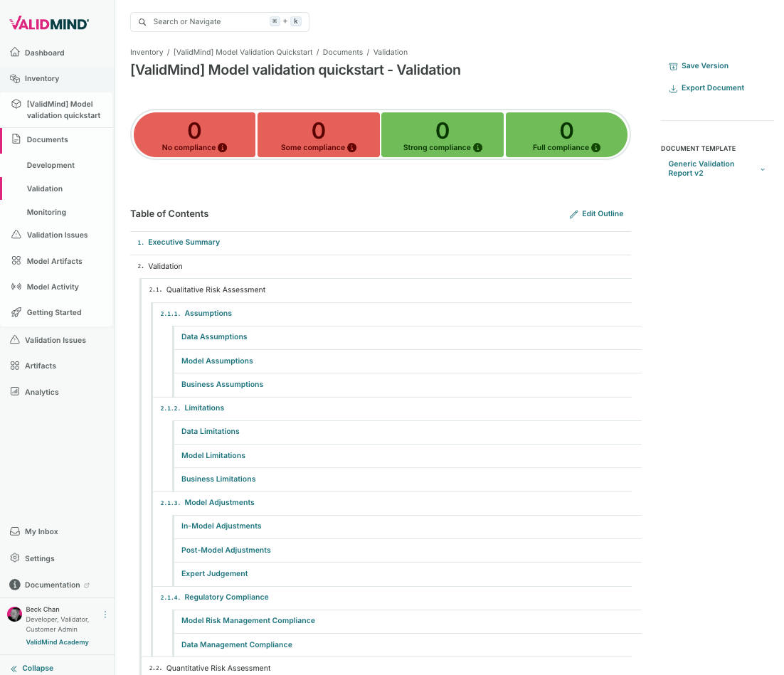The image size is (784, 675).
Task: Click info icon on Strong compliance
Action: pyautogui.click(x=478, y=147)
